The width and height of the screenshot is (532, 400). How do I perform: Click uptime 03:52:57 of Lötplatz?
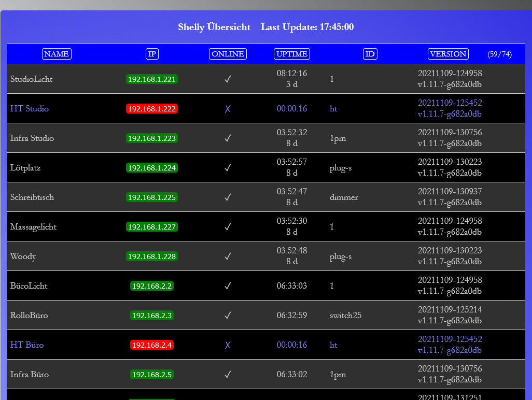(292, 162)
